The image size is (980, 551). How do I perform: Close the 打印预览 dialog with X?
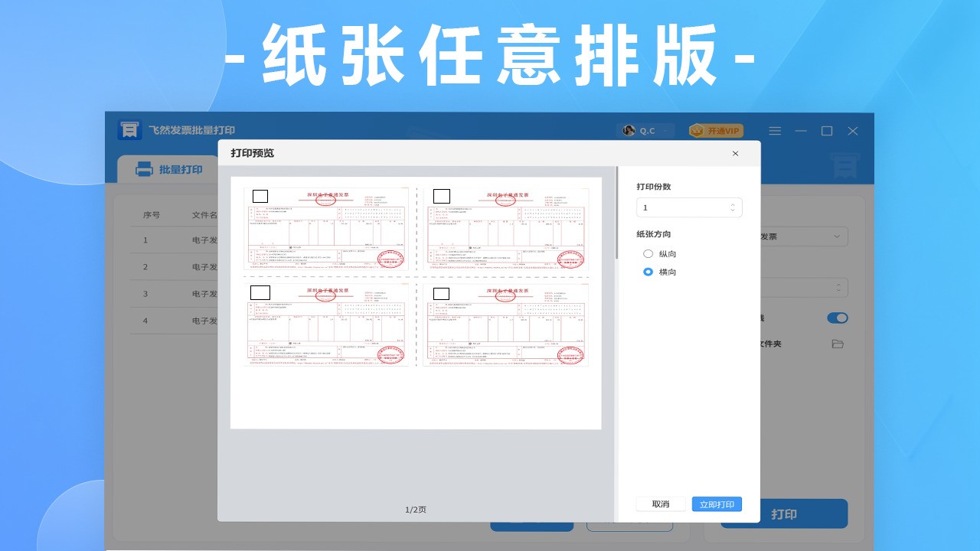pyautogui.click(x=735, y=153)
